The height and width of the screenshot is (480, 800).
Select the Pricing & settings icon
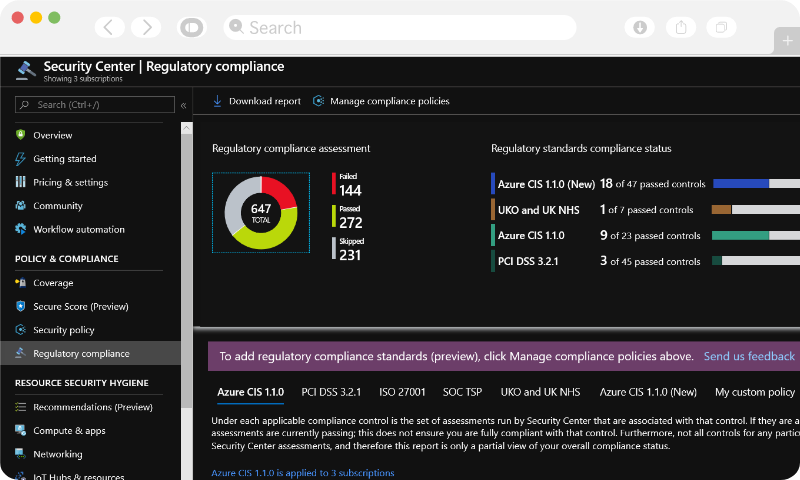tap(20, 182)
